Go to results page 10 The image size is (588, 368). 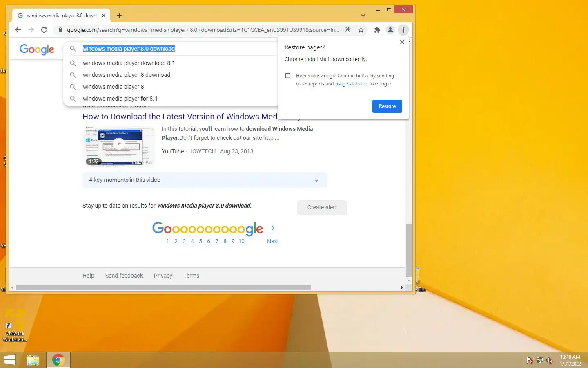[x=241, y=241]
